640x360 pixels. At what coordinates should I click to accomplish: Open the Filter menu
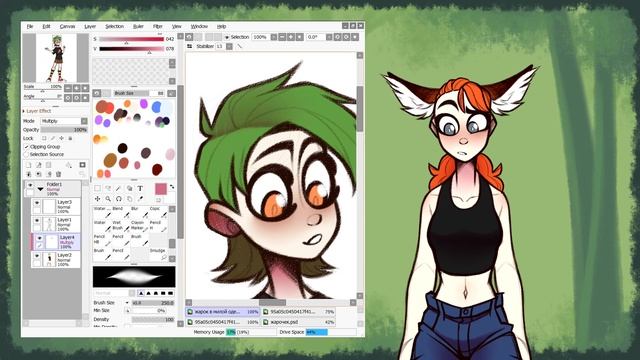(158, 26)
